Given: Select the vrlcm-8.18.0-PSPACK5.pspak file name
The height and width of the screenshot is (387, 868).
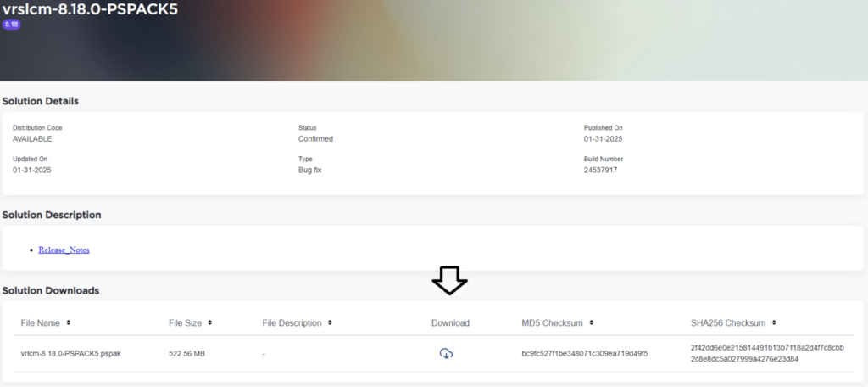Looking at the screenshot, I should (x=71, y=353).
